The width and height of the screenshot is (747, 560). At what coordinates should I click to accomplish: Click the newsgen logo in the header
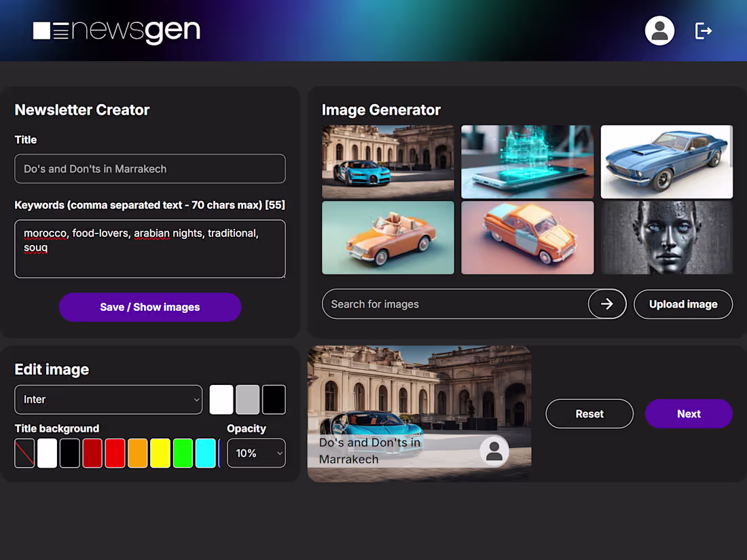point(115,31)
